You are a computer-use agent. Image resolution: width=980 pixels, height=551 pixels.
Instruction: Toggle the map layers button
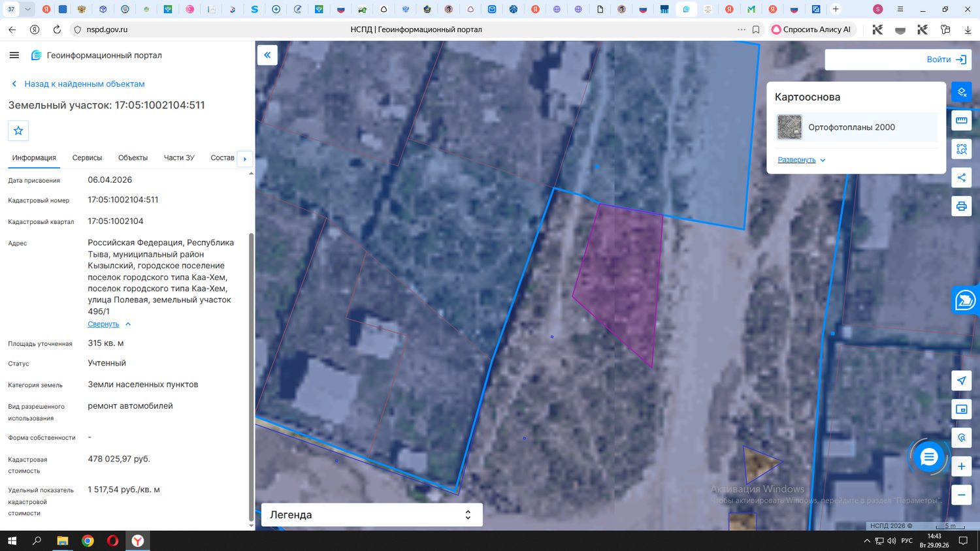tap(962, 92)
